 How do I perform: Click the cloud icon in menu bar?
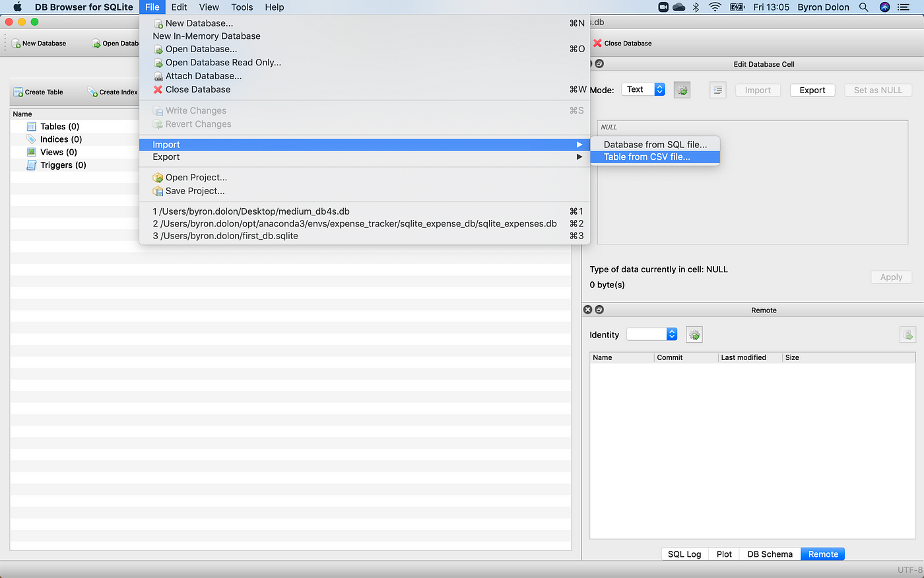click(x=679, y=7)
